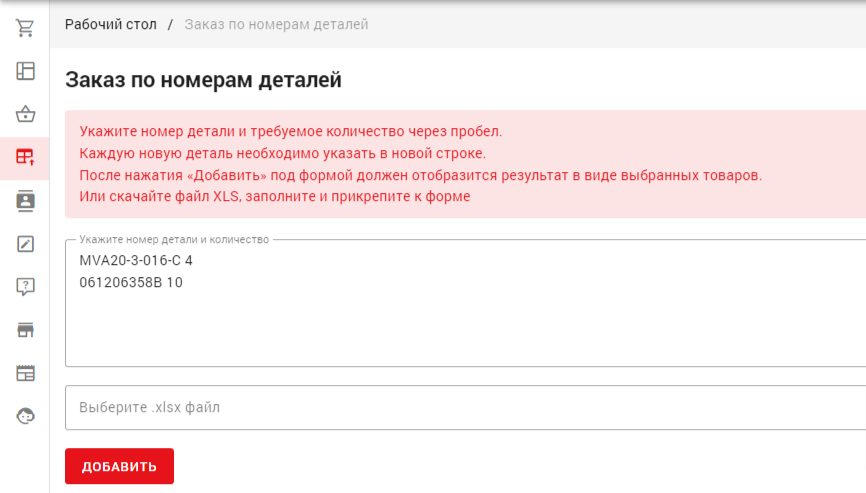Open the help question bubble icon
Viewport: 866px width, 493px height.
(25, 287)
